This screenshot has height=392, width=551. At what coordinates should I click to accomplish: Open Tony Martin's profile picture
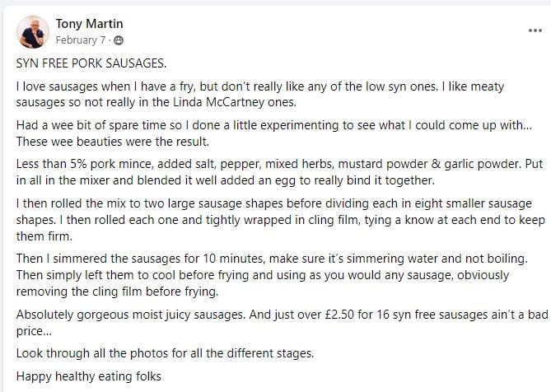[33, 32]
